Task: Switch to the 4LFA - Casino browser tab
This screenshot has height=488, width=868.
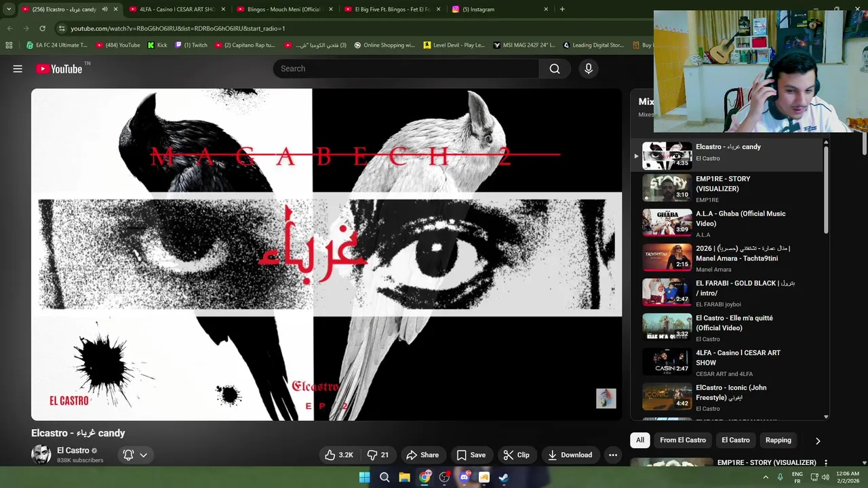Action: tap(176, 9)
